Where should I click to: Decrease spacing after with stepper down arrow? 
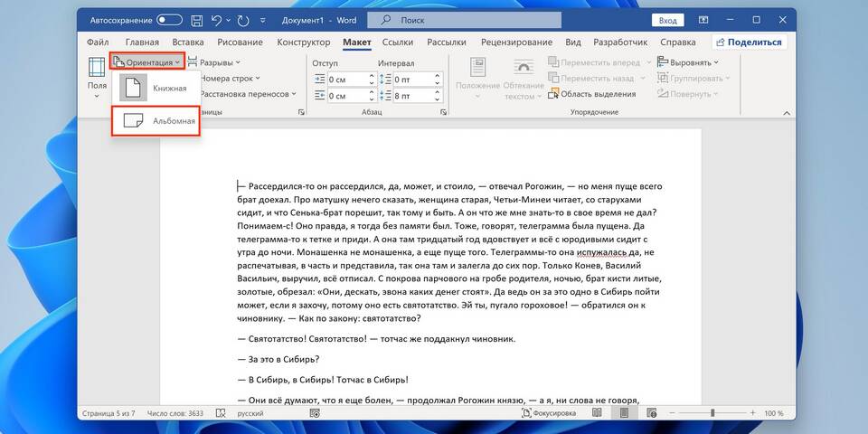pos(439,99)
